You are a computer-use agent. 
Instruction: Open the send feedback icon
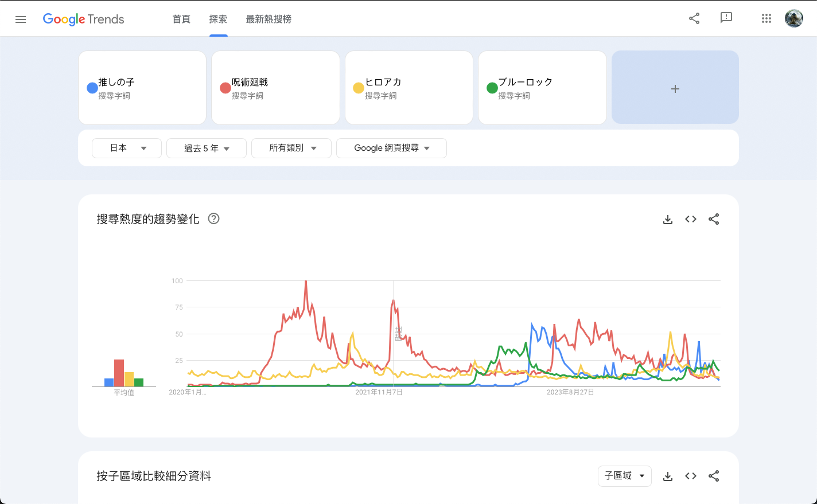click(x=726, y=18)
